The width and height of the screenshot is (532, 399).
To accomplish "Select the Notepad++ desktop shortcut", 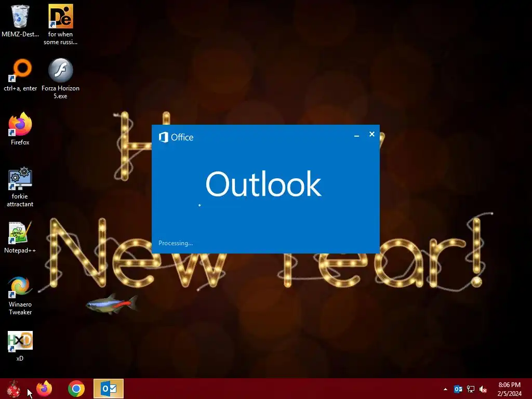I will click(x=20, y=237).
